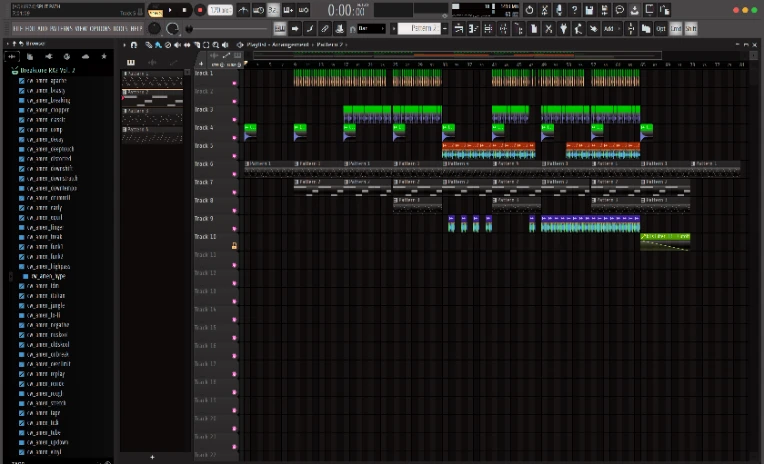Toggle wait-for-input before recording icon
Screen dimensions: 764x464
[258, 10]
